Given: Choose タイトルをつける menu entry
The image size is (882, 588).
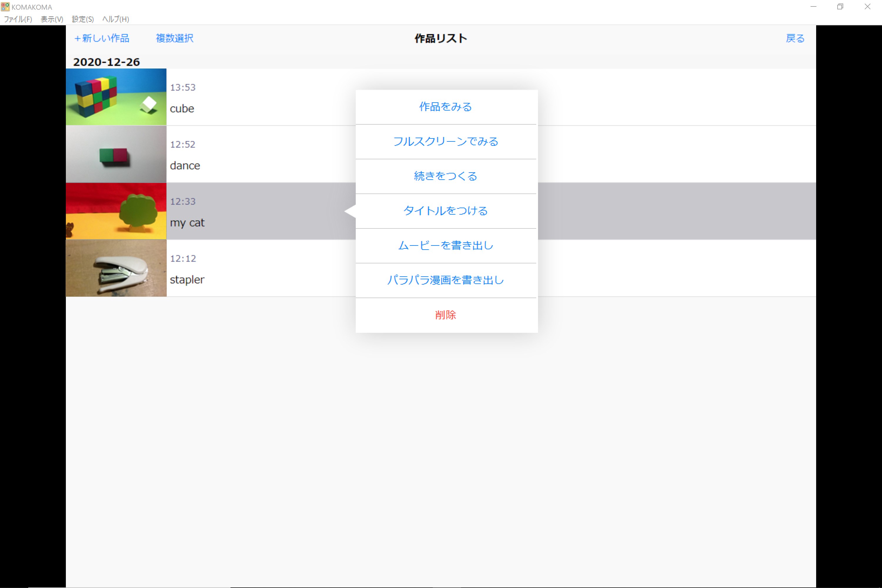Looking at the screenshot, I should click(x=446, y=211).
